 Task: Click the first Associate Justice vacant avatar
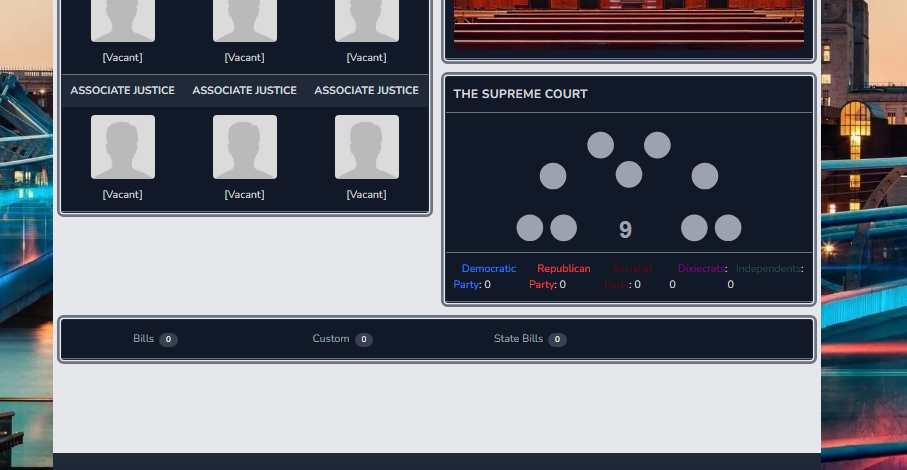(x=123, y=147)
